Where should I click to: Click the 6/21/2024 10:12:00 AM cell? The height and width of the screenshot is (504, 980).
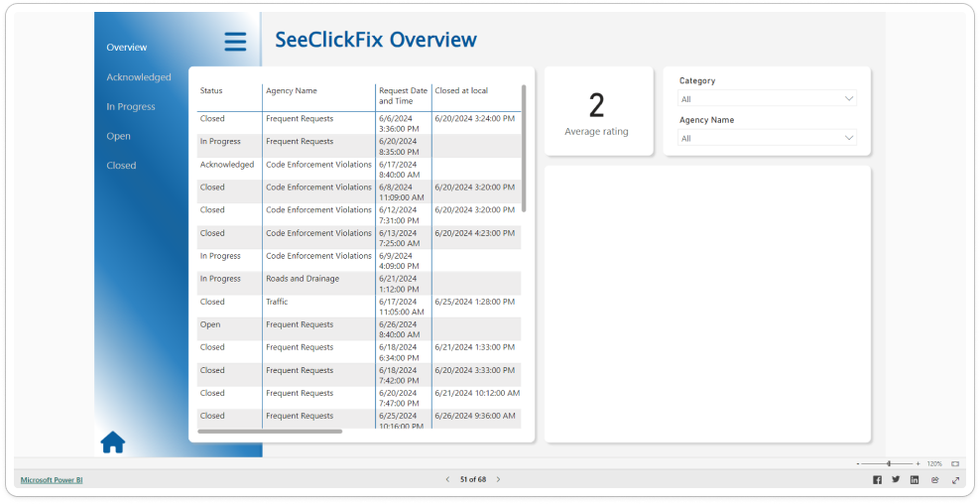point(477,393)
